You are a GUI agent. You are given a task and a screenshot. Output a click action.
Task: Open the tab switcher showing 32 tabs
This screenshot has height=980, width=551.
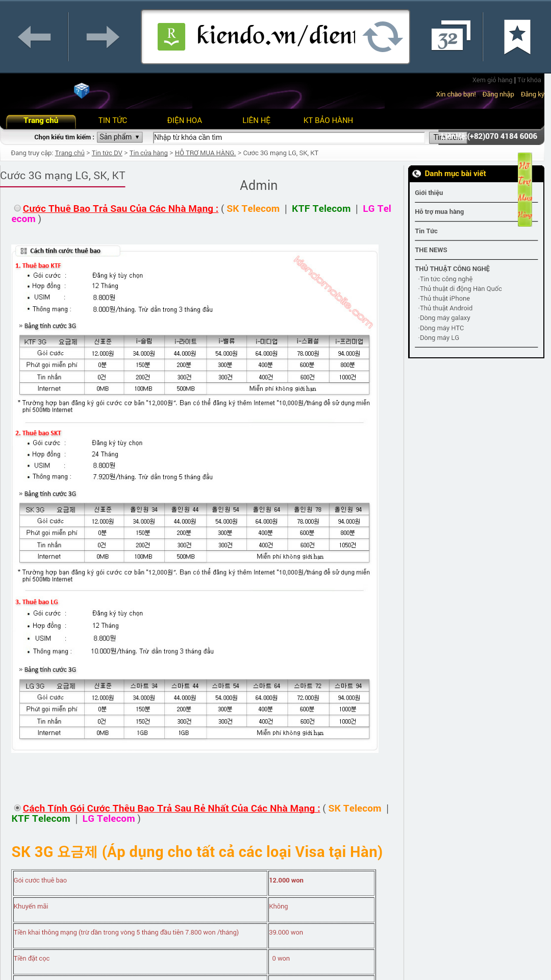coord(450,37)
